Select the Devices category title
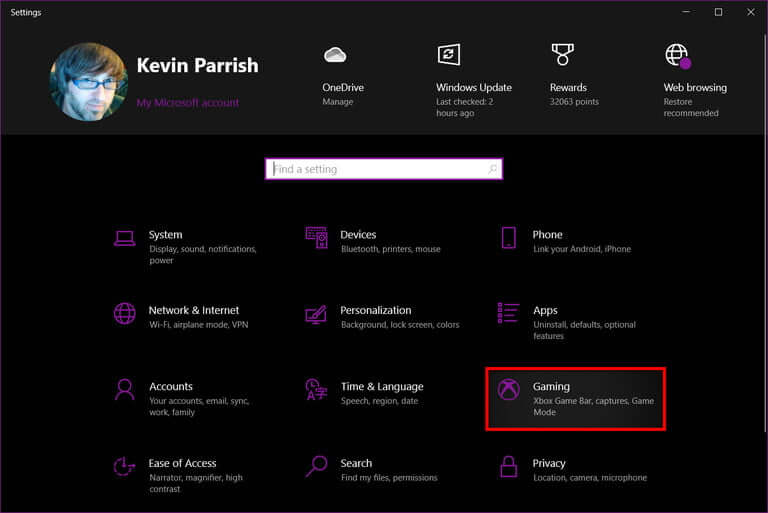This screenshot has height=513, width=768. pyautogui.click(x=358, y=235)
